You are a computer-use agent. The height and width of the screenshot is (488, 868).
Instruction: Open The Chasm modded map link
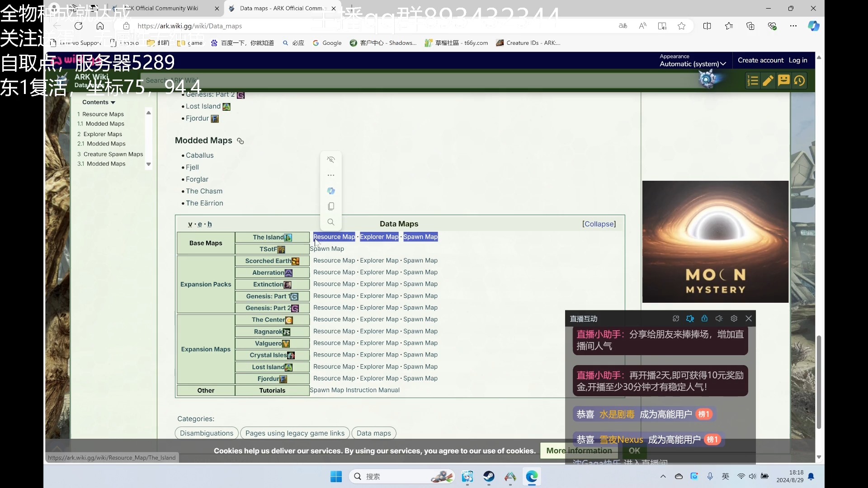pos(204,191)
